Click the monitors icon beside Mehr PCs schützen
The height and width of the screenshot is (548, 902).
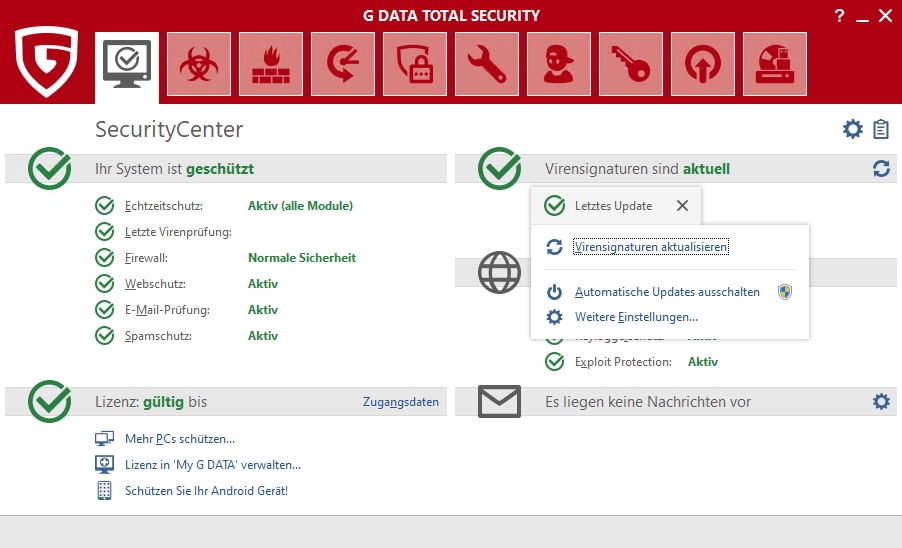pyautogui.click(x=104, y=439)
